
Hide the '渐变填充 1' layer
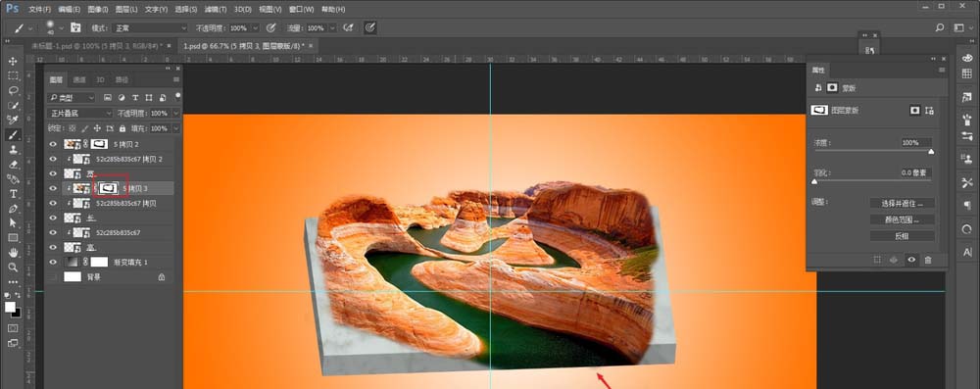53,262
